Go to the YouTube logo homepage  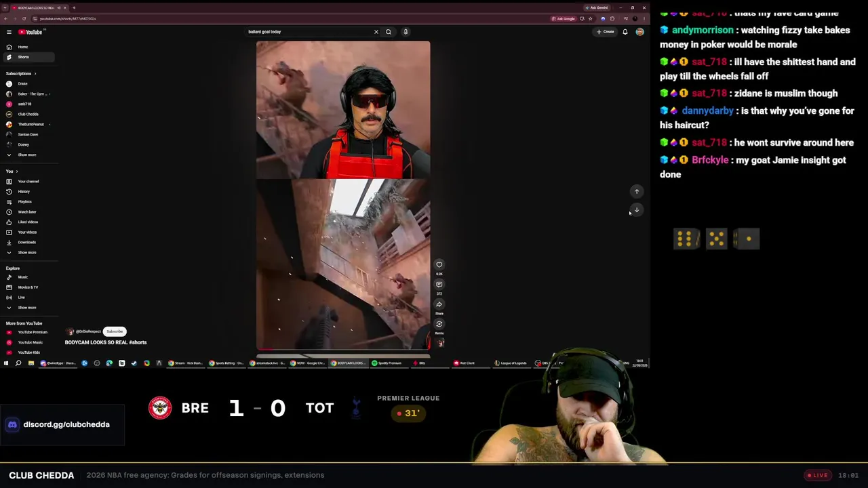click(x=31, y=32)
